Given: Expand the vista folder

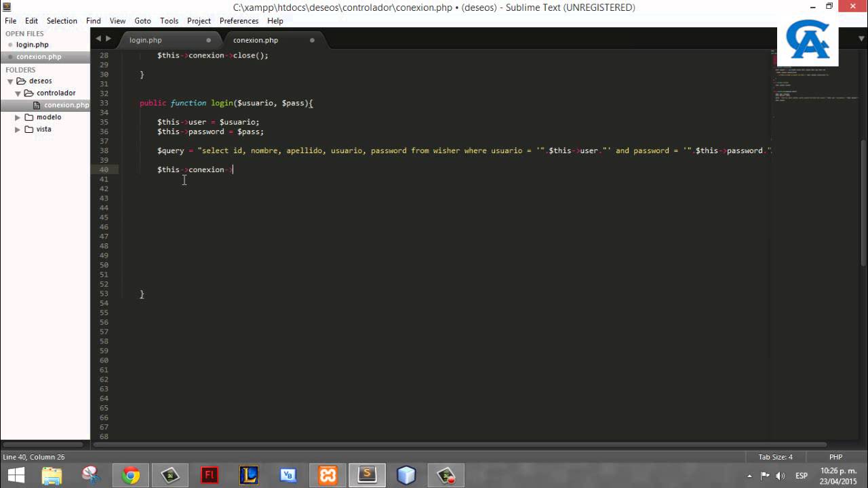Looking at the screenshot, I should [18, 129].
